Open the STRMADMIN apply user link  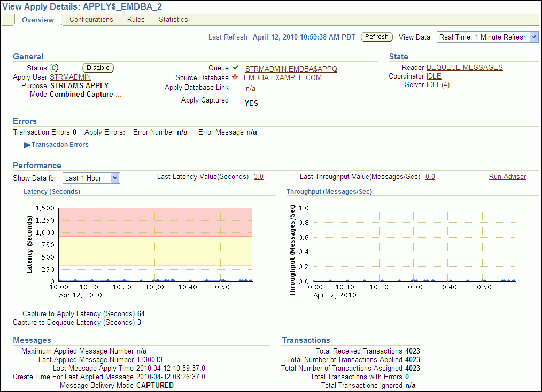(70, 77)
